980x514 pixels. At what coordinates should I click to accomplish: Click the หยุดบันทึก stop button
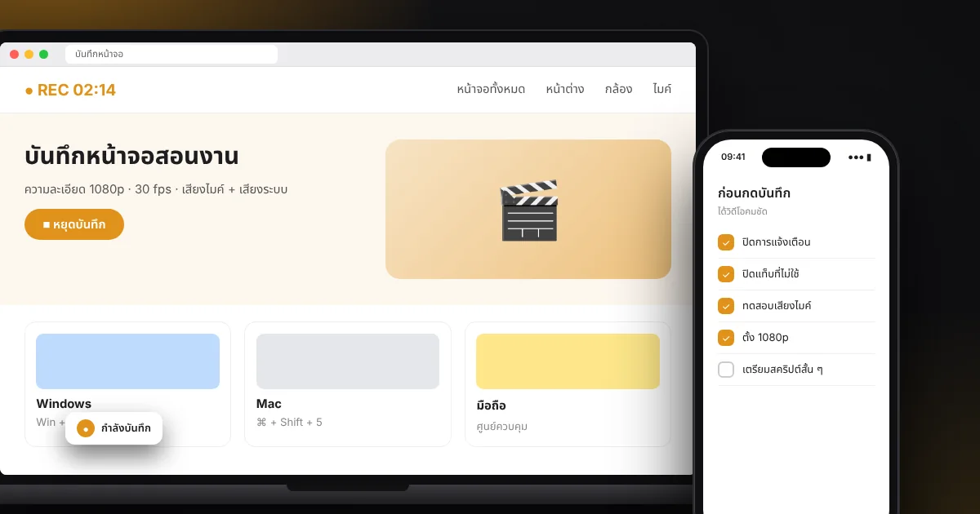74,224
